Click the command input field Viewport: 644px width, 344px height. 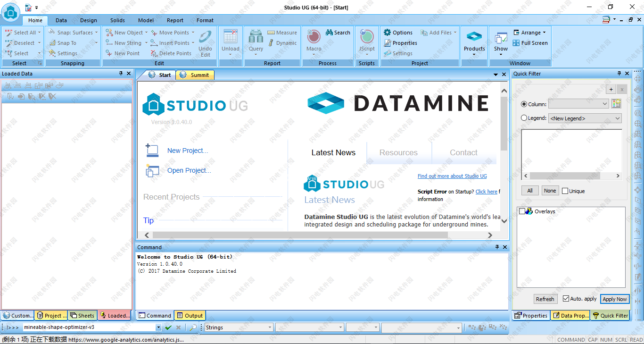(90, 327)
